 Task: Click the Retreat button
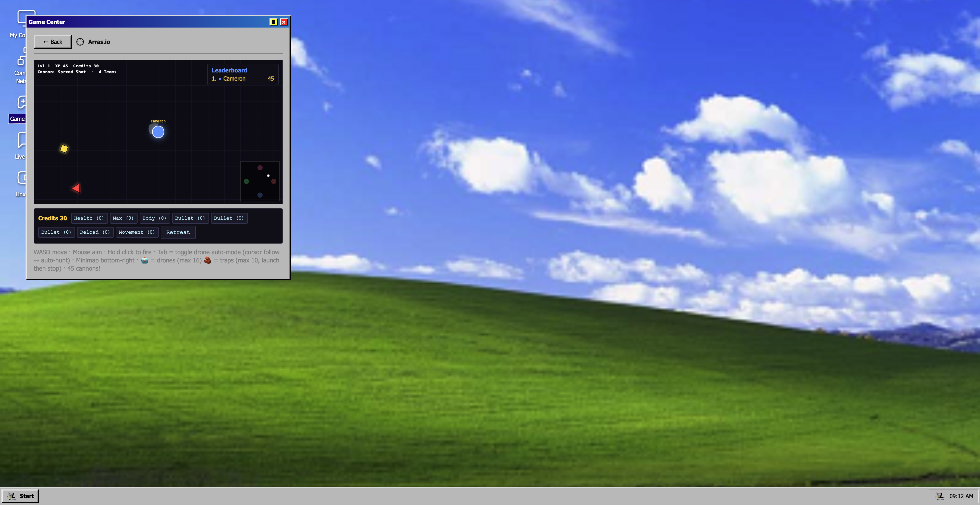(178, 232)
